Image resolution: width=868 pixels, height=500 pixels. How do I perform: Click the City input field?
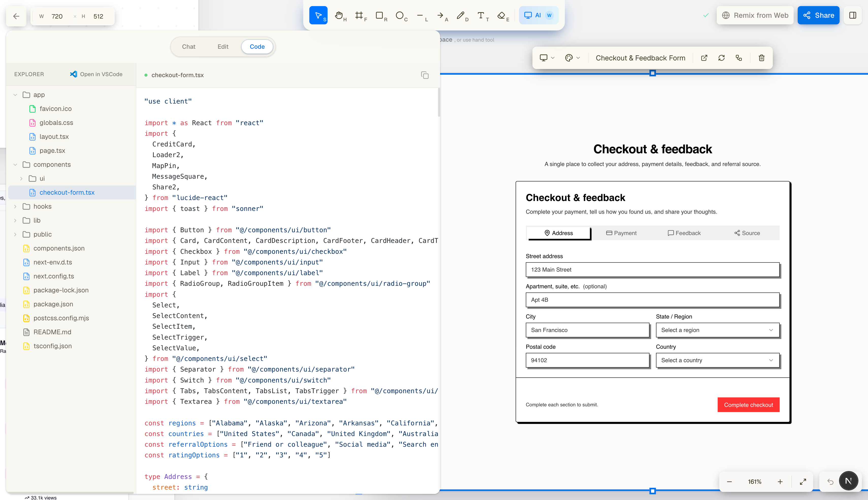click(x=588, y=330)
